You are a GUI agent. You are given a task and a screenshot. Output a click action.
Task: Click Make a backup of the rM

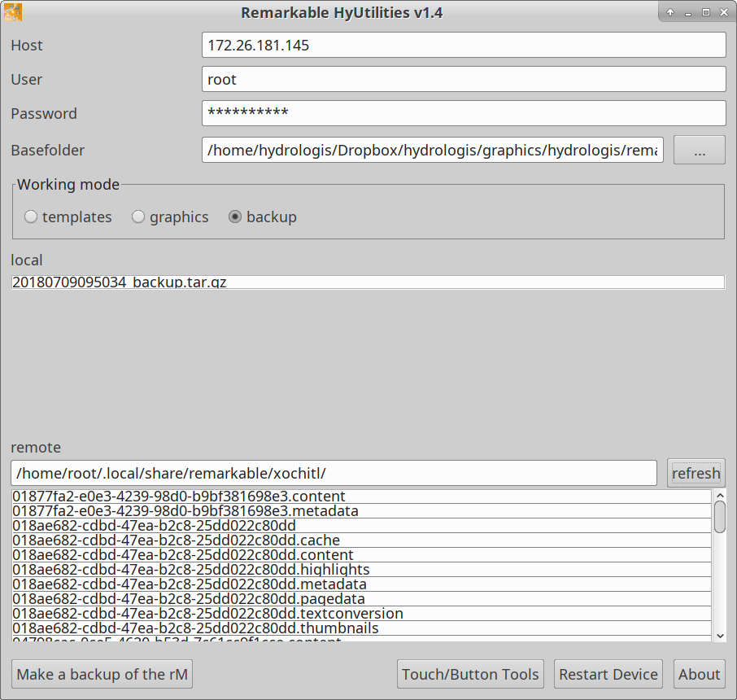[102, 674]
